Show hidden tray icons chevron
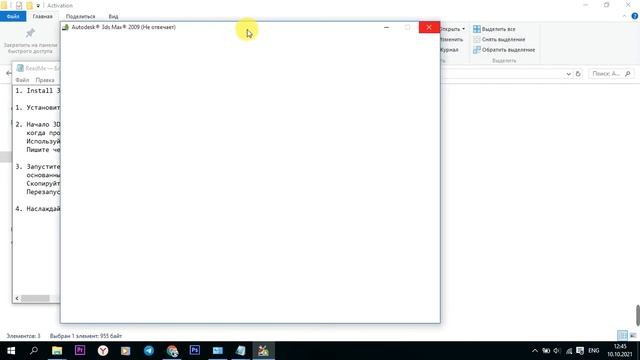The width and height of the screenshot is (640, 360). 535,351
